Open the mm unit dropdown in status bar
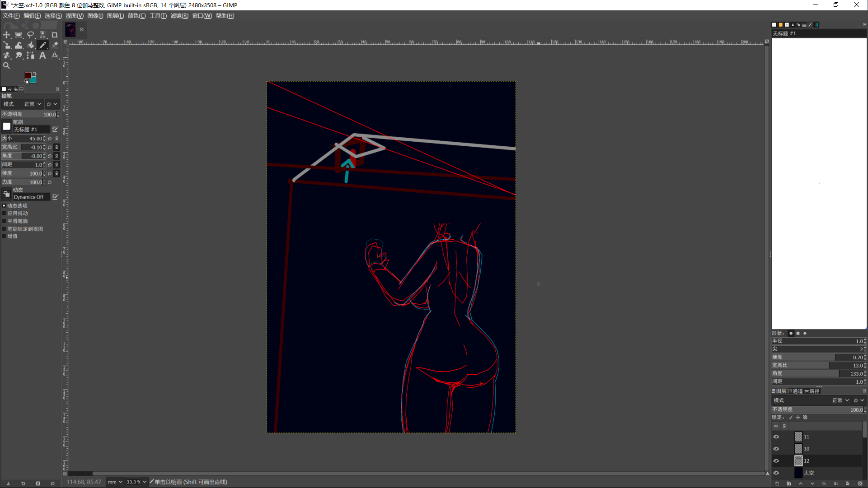 point(115,482)
